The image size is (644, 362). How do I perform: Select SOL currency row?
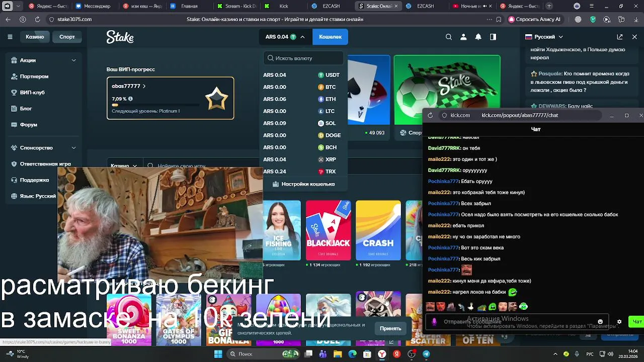click(x=303, y=123)
